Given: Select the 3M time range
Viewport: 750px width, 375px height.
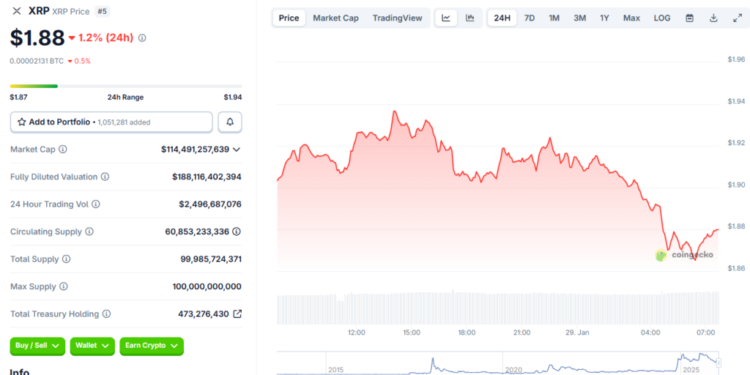Looking at the screenshot, I should [x=580, y=18].
